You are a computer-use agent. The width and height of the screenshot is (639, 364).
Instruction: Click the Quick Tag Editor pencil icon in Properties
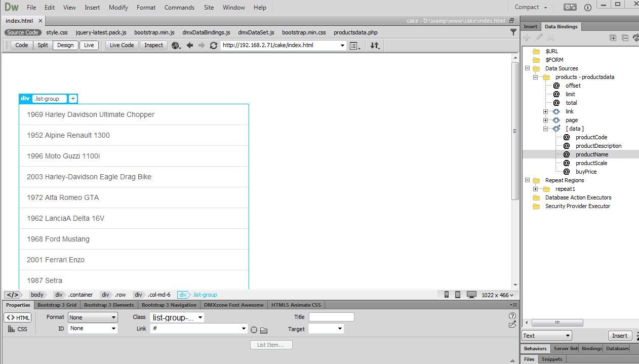coord(512,324)
